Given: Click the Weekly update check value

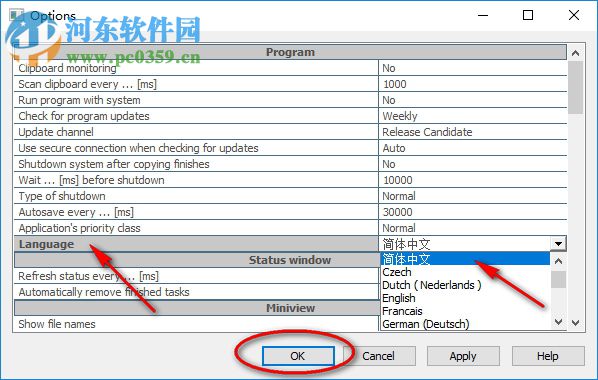Looking at the screenshot, I should [x=473, y=116].
